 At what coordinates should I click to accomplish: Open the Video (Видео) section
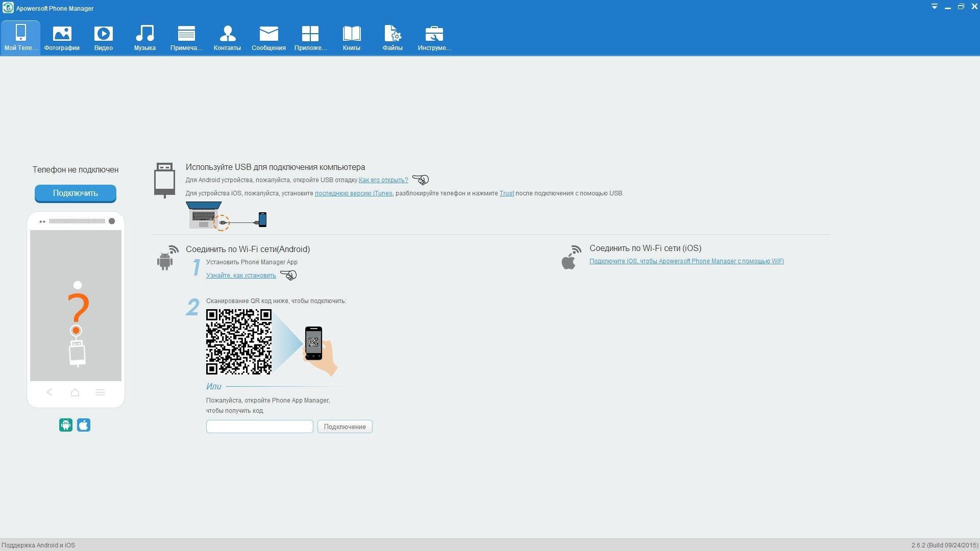tap(103, 38)
